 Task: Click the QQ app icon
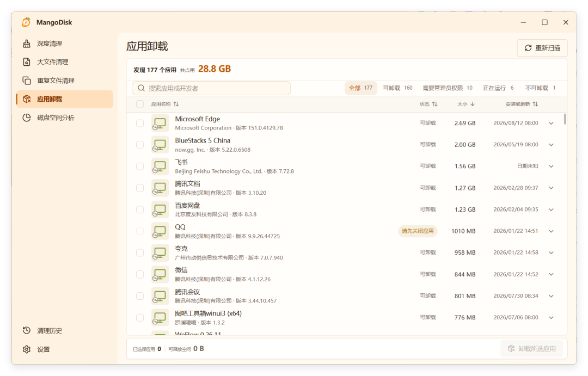pyautogui.click(x=160, y=231)
